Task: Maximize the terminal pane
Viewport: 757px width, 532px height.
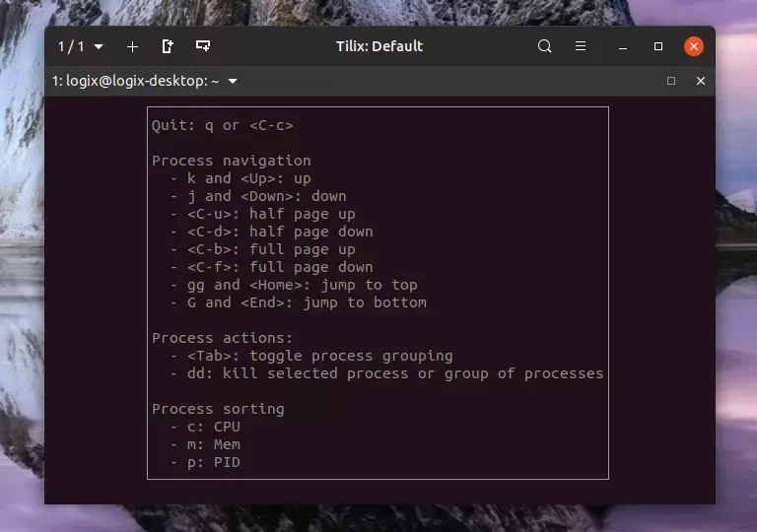Action: pos(671,81)
